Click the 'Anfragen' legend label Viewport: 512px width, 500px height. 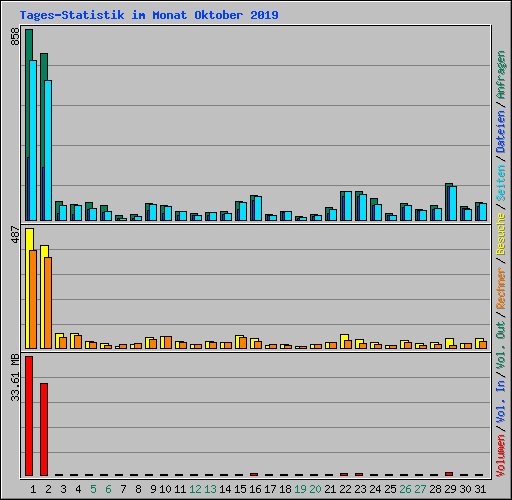(501, 75)
